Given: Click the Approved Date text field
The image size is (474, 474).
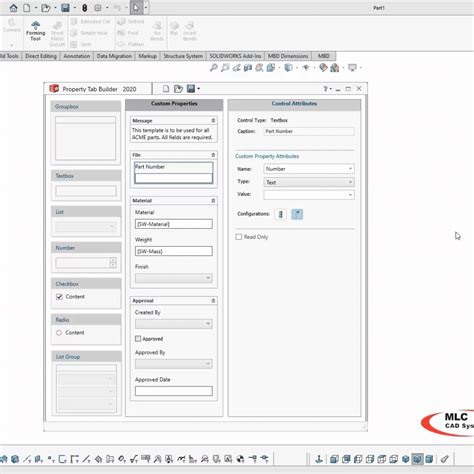Looking at the screenshot, I should pos(174,391).
